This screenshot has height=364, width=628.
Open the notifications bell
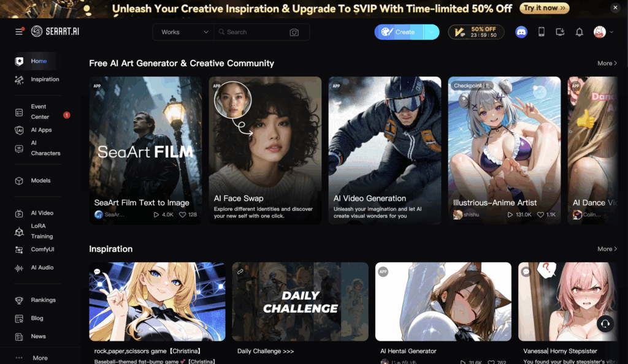coord(579,32)
